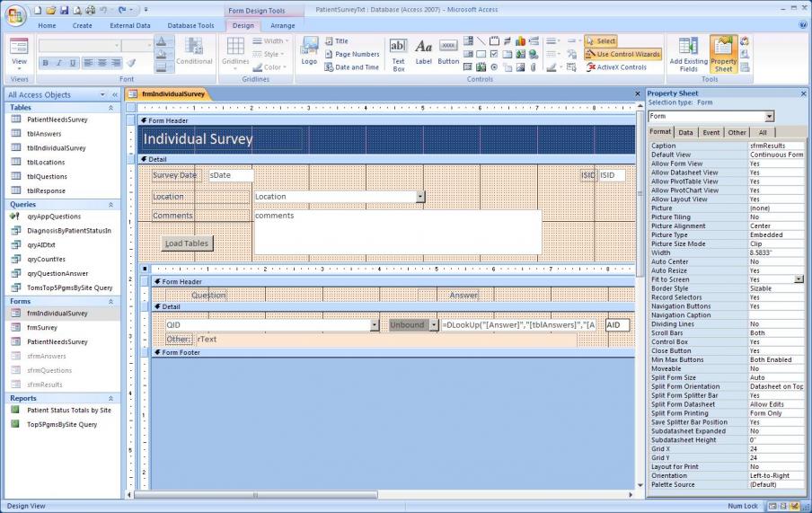Toggle Use Control Wizards

point(623,54)
